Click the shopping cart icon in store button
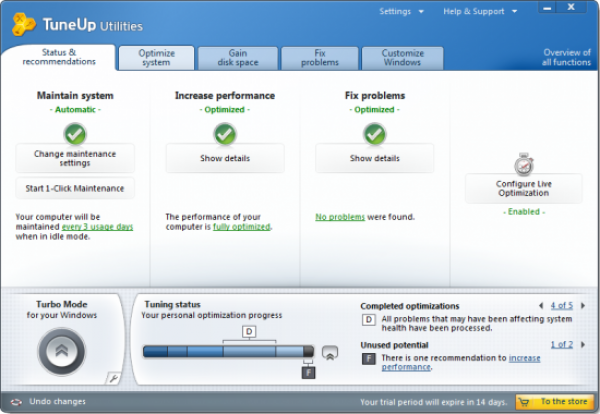This screenshot has height=414, width=600. 524,402
